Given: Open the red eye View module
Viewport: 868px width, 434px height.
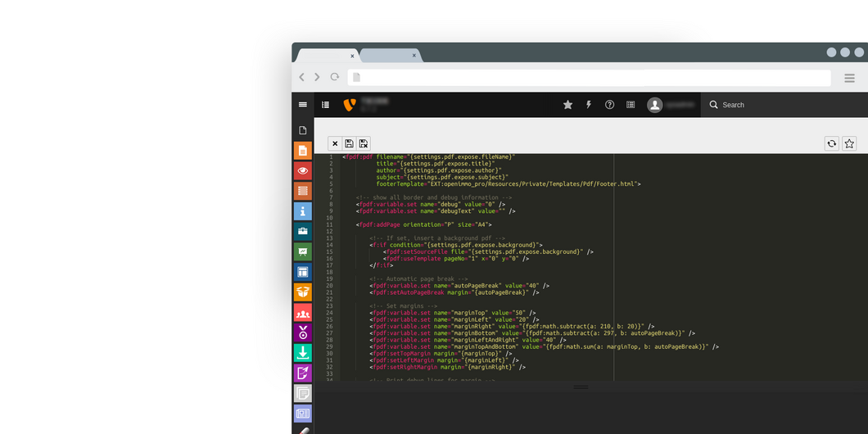Looking at the screenshot, I should coord(303,171).
